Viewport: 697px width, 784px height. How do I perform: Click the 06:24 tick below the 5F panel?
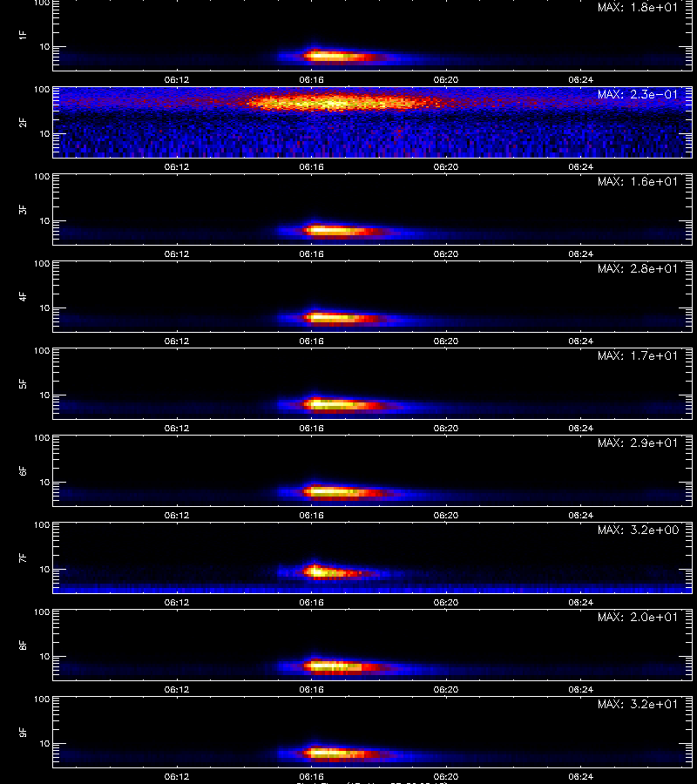580,428
